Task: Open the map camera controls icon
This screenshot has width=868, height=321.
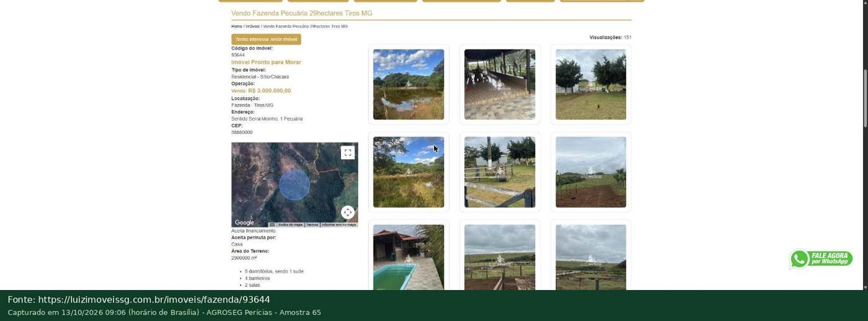Action: coord(348,213)
